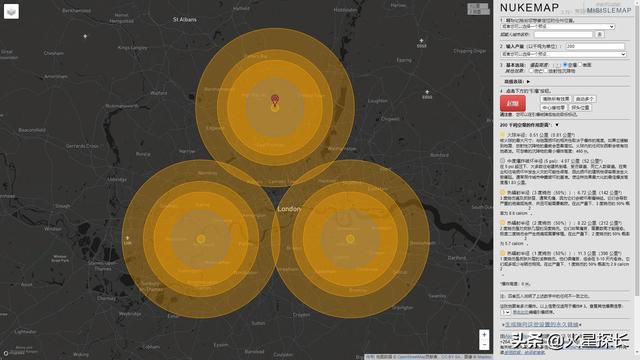The width and height of the screenshot is (640, 360).
Task: Click the fireball radius yellow swatch
Action: click(502, 134)
